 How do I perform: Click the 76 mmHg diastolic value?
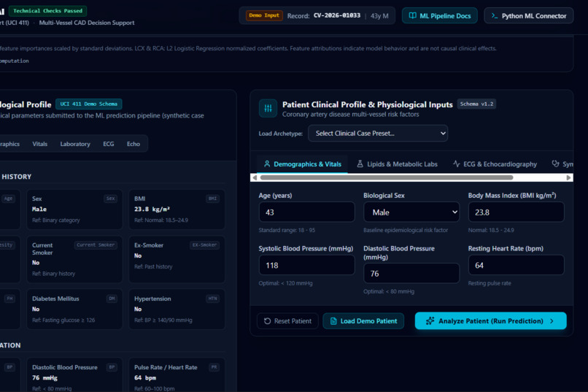point(45,377)
